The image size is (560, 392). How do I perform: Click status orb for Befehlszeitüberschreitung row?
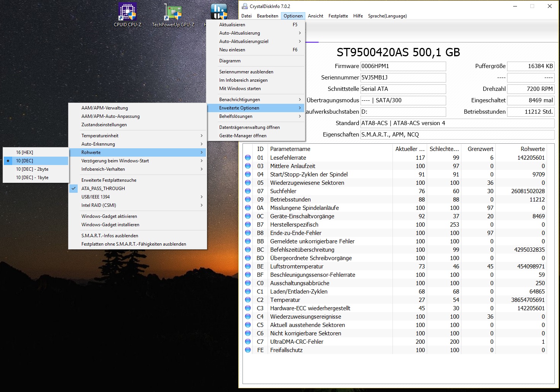pyautogui.click(x=248, y=249)
